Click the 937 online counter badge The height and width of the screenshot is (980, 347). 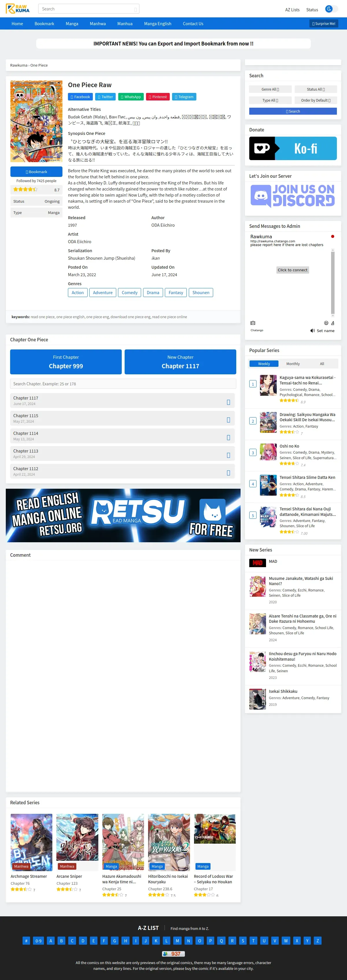coord(173,954)
